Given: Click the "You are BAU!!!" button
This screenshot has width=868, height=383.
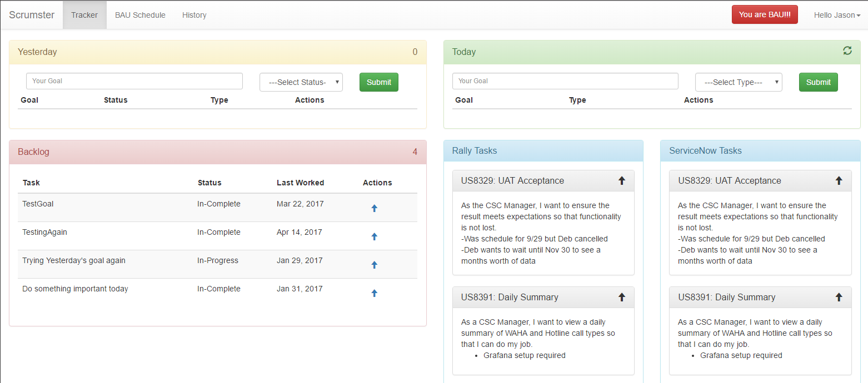Looking at the screenshot, I should tap(765, 14).
